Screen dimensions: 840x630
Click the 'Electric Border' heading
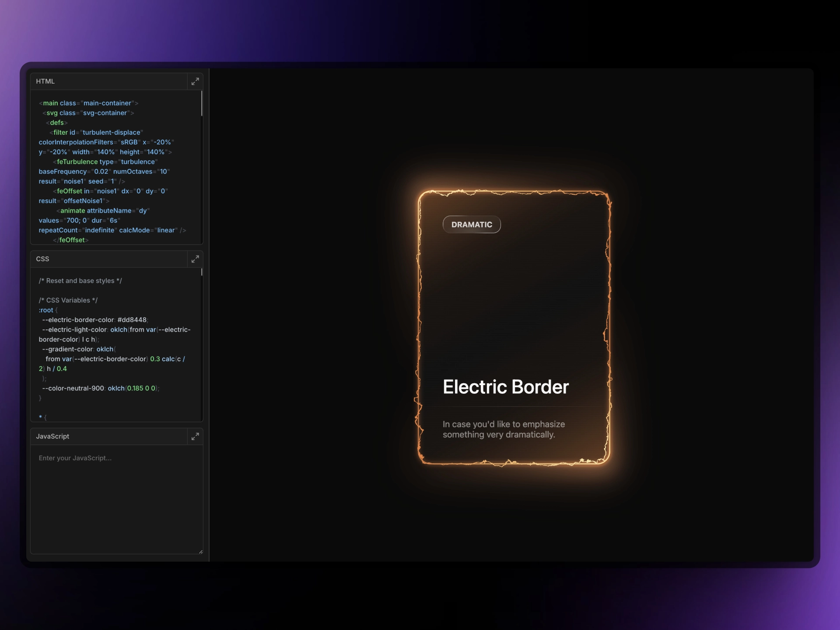click(505, 387)
